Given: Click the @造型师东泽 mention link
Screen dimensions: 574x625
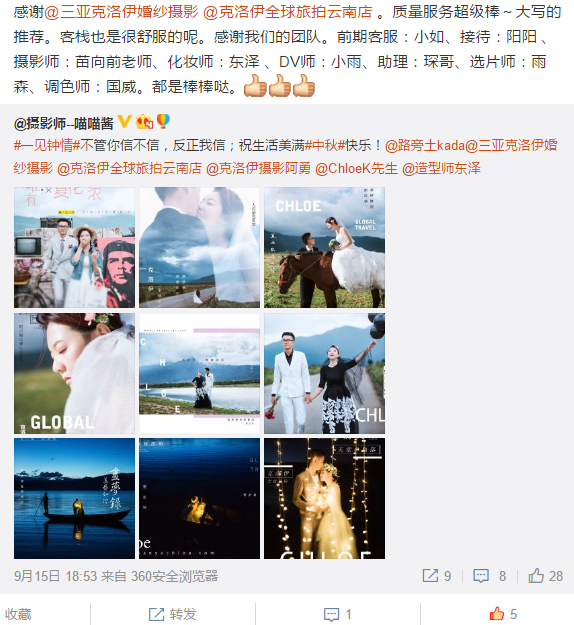Looking at the screenshot, I should click(x=441, y=169).
